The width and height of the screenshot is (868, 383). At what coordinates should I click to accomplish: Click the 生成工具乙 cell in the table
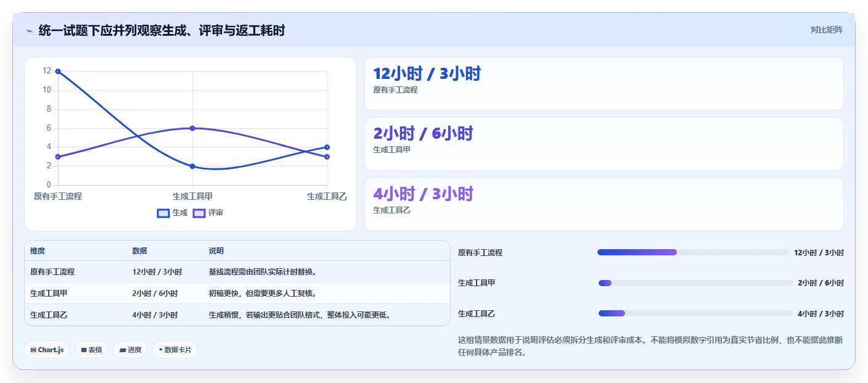(x=49, y=315)
